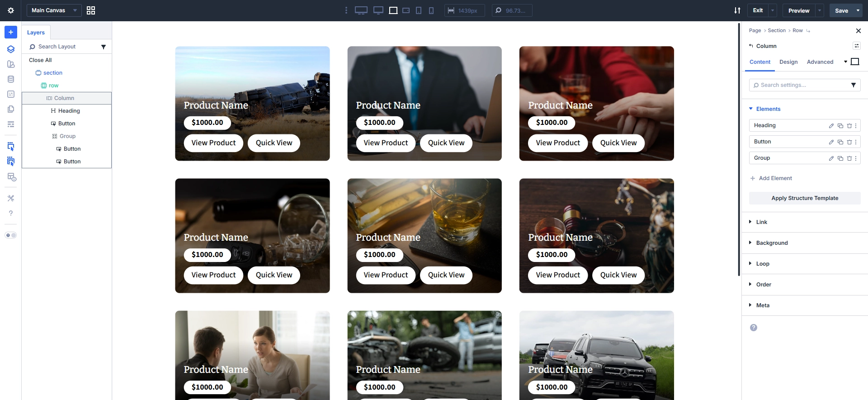Screen dimensions: 868x400
Task: Select the Layers tab
Action: click(x=36, y=33)
